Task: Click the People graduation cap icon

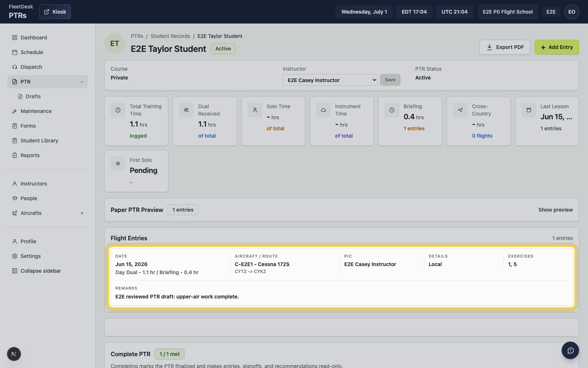Action: tap(15, 198)
